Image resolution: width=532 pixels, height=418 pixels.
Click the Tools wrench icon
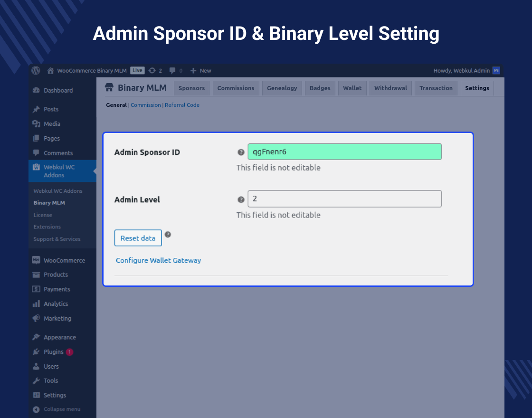tap(36, 380)
